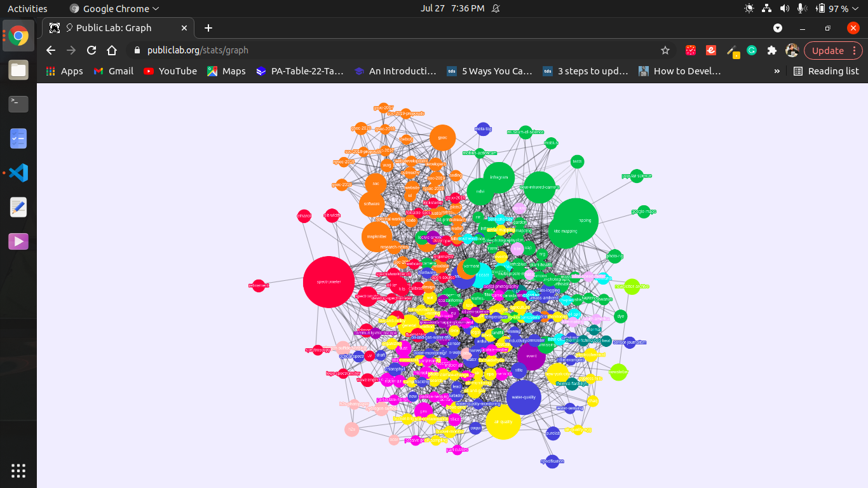Open the Reading list

point(826,71)
